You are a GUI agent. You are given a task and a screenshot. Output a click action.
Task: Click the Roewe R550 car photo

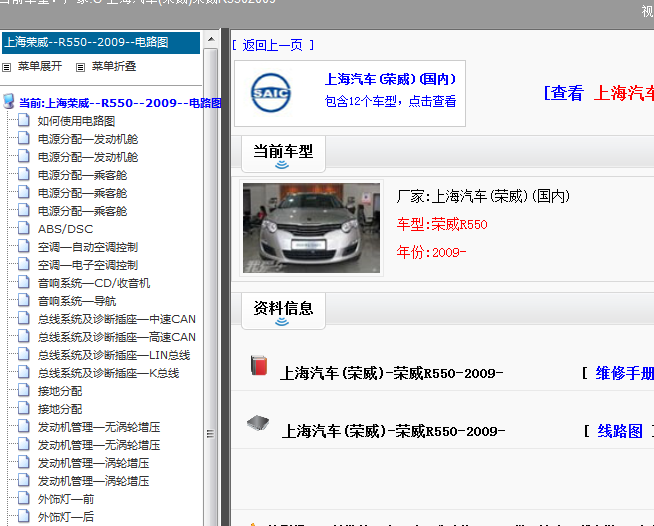pyautogui.click(x=311, y=228)
